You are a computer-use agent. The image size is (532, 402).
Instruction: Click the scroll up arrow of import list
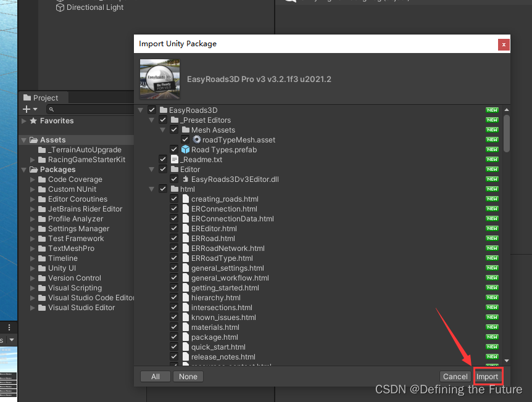click(x=507, y=110)
